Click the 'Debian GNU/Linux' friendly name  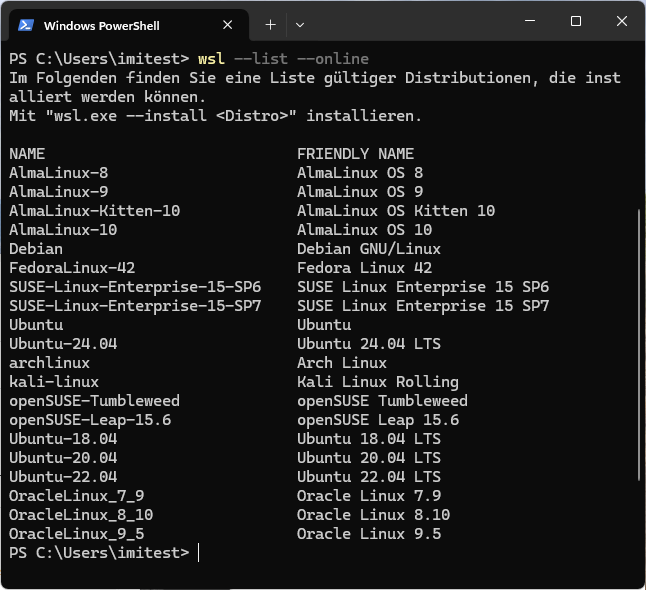pos(368,249)
